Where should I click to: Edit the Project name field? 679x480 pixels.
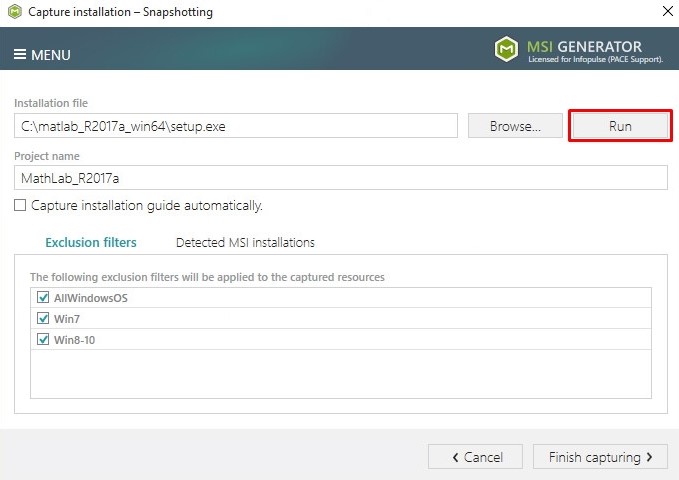coord(340,178)
